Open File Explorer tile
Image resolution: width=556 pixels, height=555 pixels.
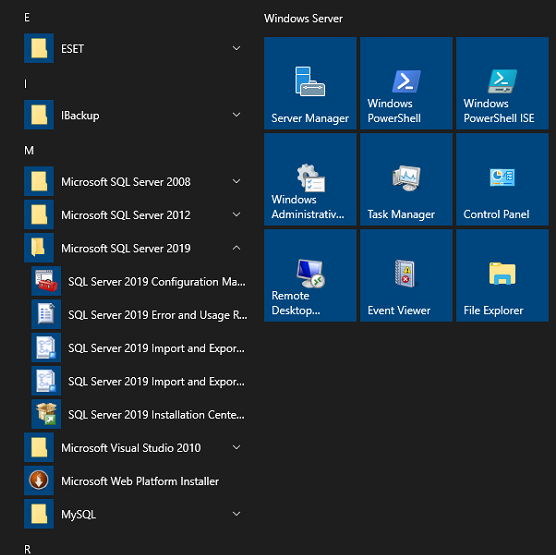pyautogui.click(x=502, y=276)
